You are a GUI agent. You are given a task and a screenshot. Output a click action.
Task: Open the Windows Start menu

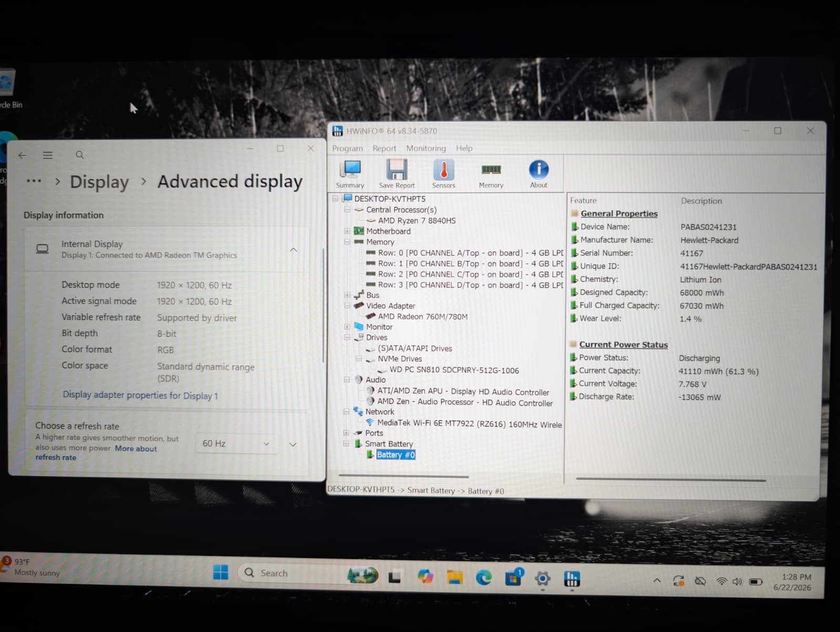pyautogui.click(x=220, y=573)
